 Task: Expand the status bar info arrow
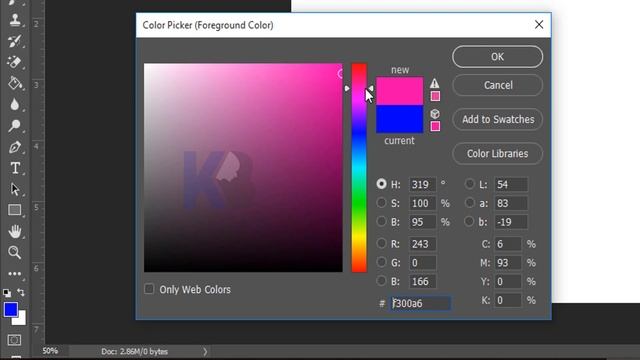pyautogui.click(x=205, y=351)
